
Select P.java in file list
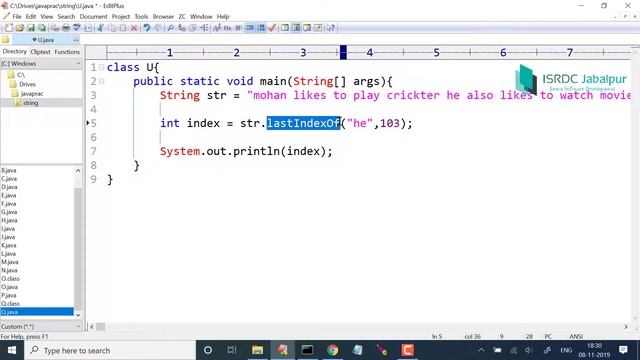9,295
